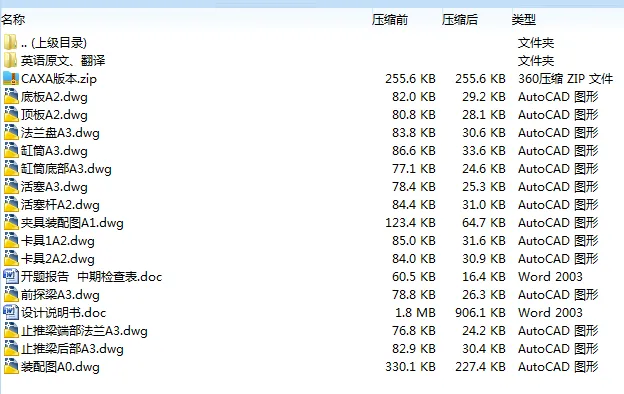The height and width of the screenshot is (394, 624).
Task: Select the file name 底板A2.dwg
Action: click(54, 97)
